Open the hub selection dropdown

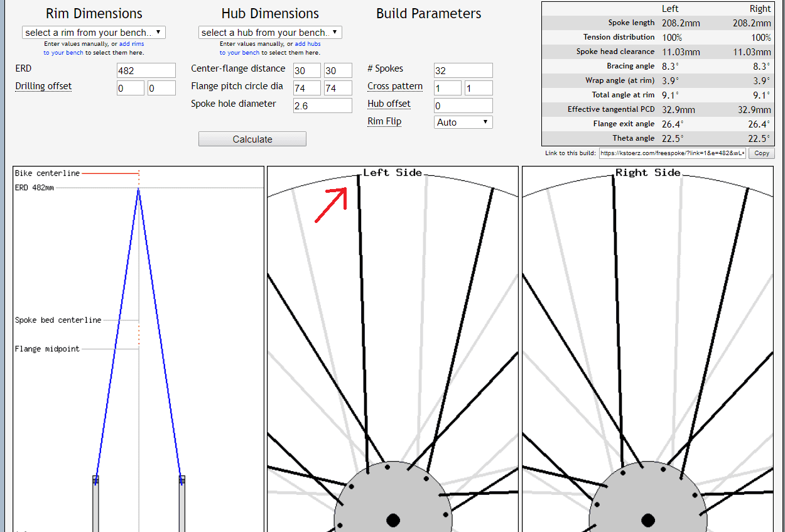pyautogui.click(x=270, y=33)
